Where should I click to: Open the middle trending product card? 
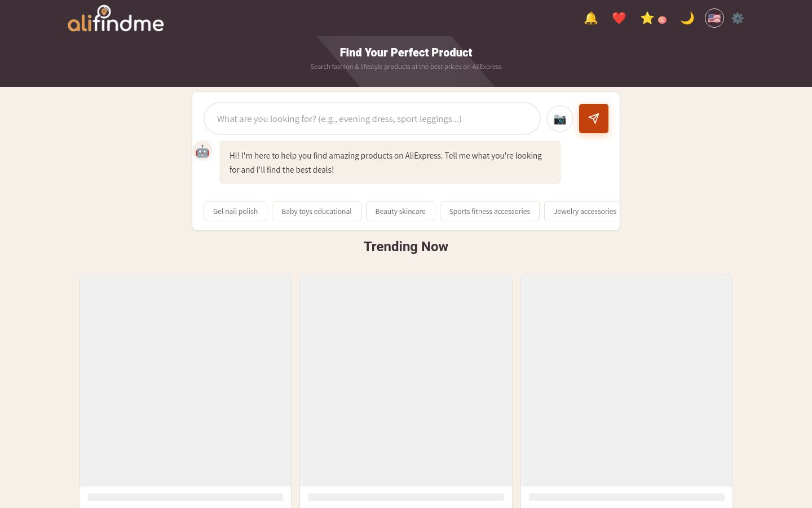coord(406,391)
